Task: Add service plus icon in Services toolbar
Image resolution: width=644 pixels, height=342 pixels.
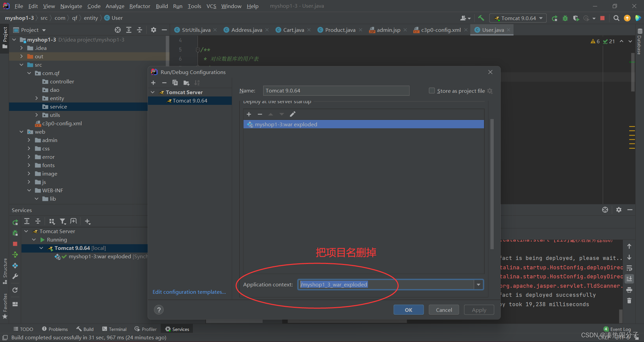Action: (88, 221)
